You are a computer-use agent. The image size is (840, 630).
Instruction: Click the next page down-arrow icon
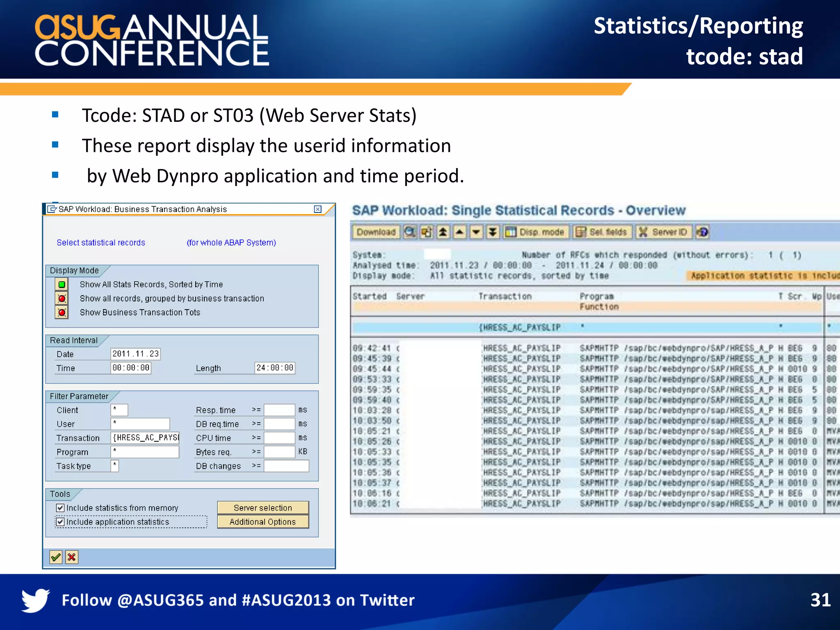pyautogui.click(x=476, y=232)
